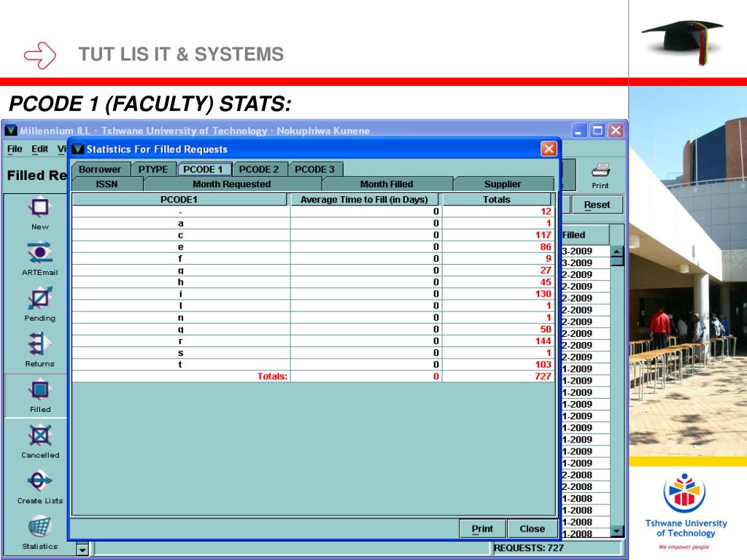Open the Supplier tab
747x560 pixels.
[x=503, y=184]
